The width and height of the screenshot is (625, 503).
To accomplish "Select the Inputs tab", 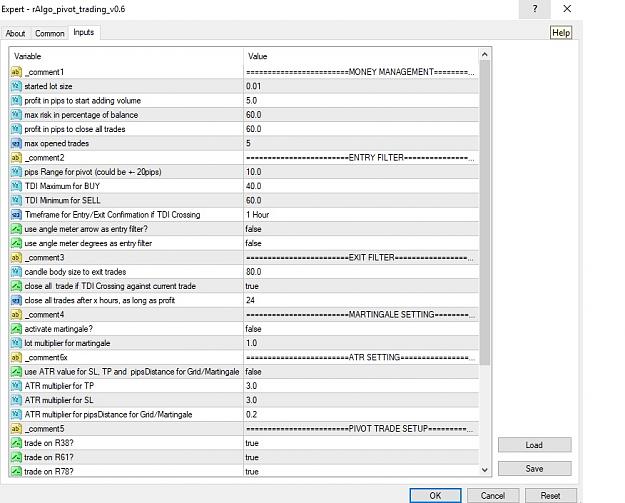I will pos(84,32).
